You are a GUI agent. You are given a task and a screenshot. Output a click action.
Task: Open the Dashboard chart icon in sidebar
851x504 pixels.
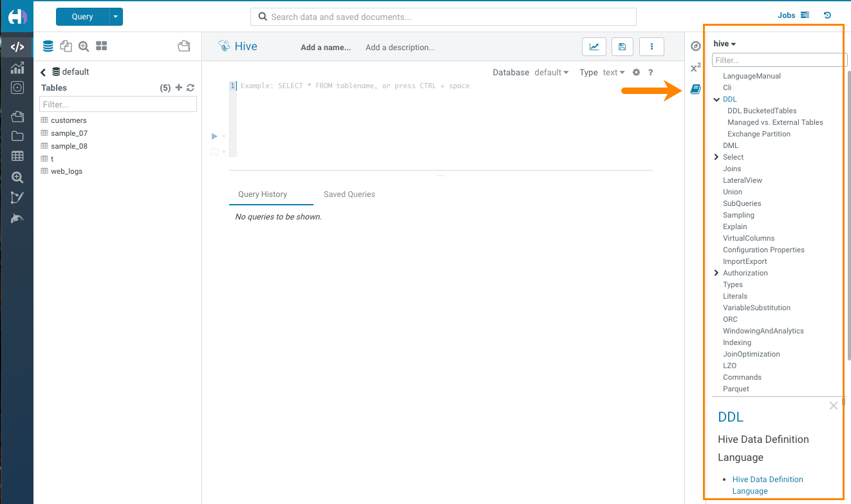[17, 68]
